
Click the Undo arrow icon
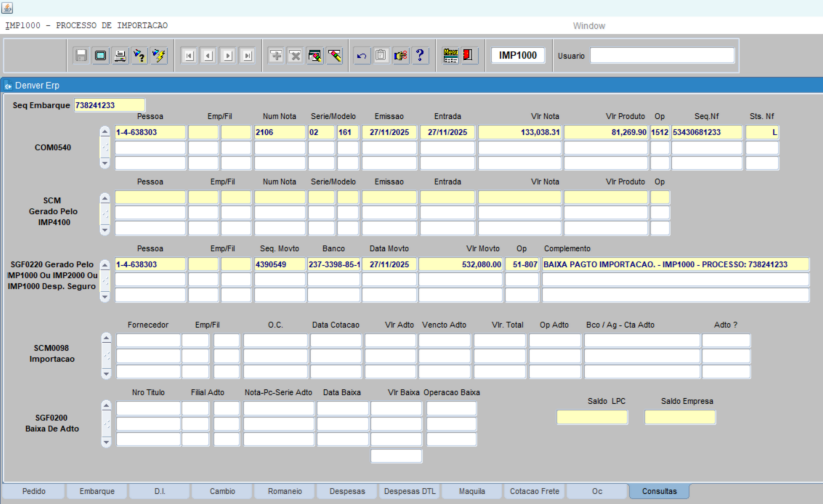362,55
